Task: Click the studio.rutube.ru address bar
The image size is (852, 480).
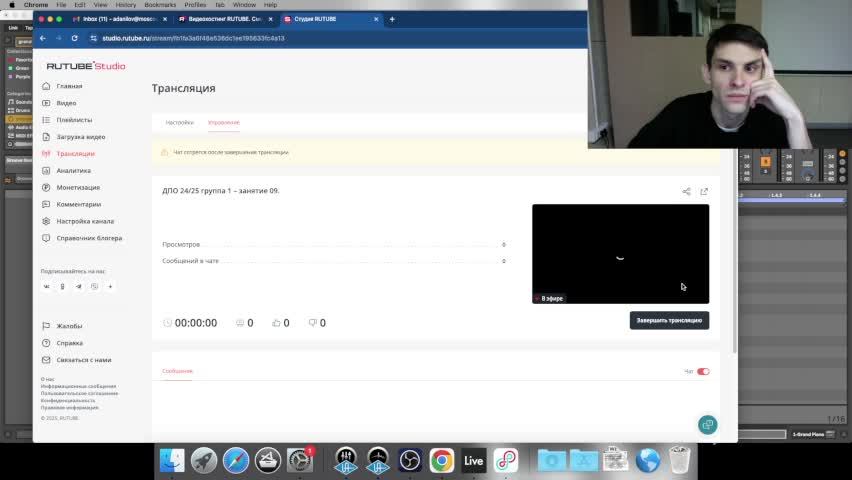Action: point(193,38)
